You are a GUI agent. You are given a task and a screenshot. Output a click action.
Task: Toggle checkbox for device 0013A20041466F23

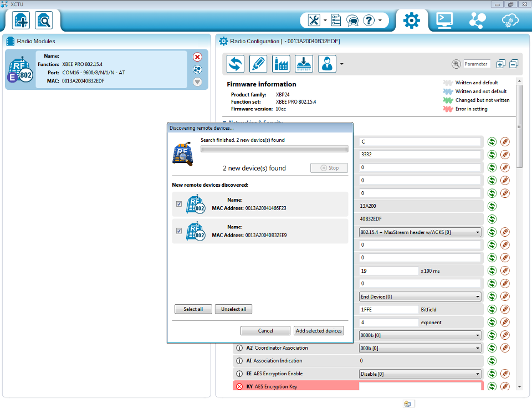tap(179, 204)
